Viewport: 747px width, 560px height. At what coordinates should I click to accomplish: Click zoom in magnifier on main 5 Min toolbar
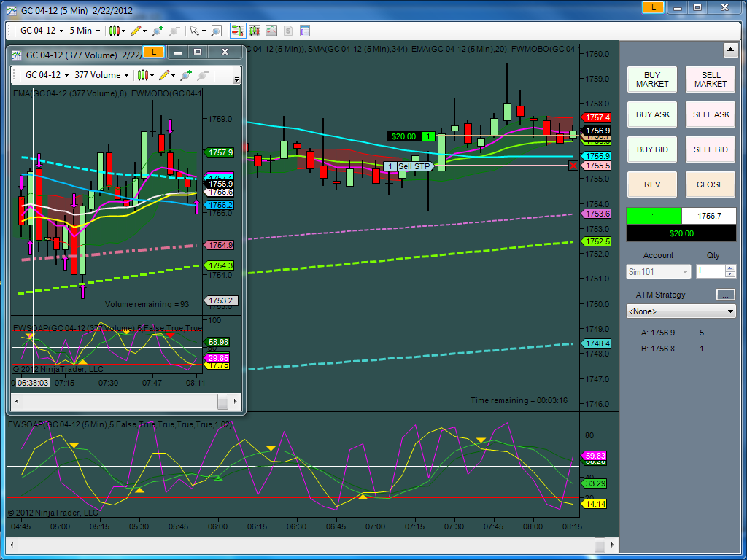[x=158, y=31]
